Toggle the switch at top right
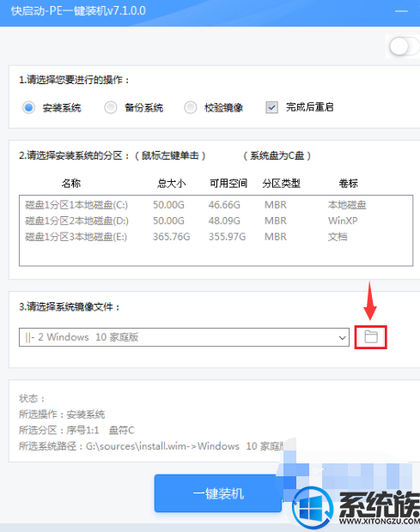This screenshot has width=420, height=532. [x=404, y=46]
